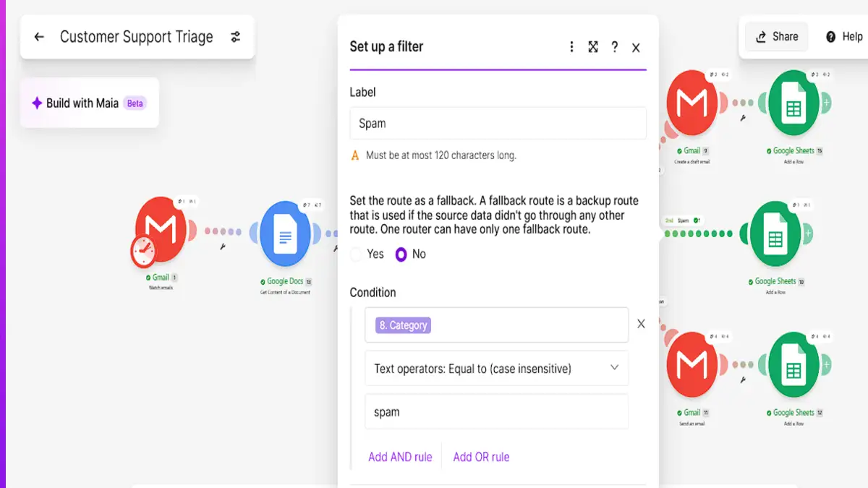
Task: Open the Text operators condition dropdown
Action: tap(497, 369)
